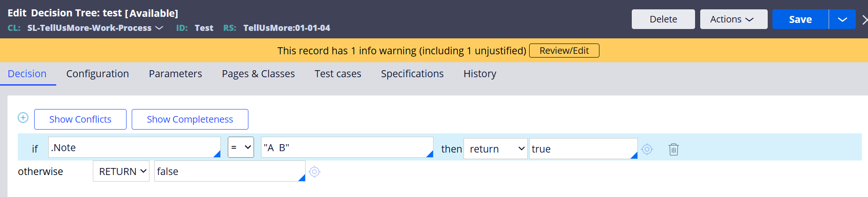The width and height of the screenshot is (868, 197).
Task: Open the target gear icon beside true
Action: click(x=647, y=149)
